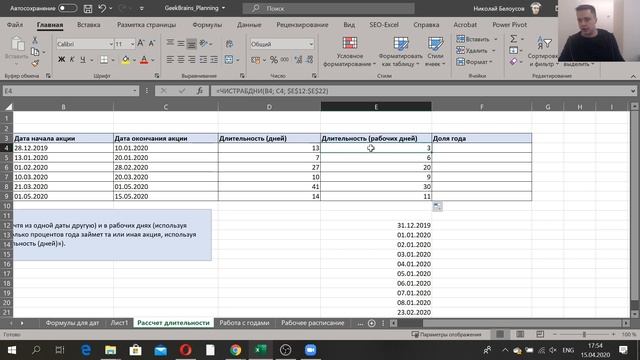
Task: Click the Copy icon
Action: (35, 52)
